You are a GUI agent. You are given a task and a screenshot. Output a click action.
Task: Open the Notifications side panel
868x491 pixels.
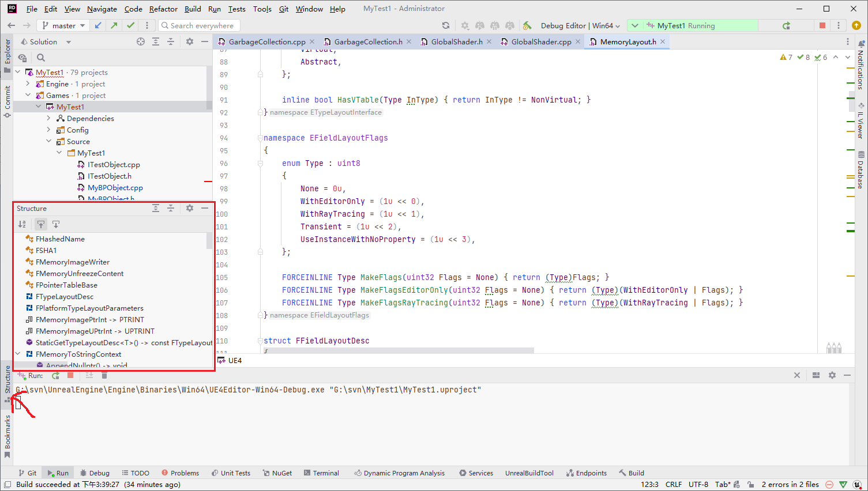(861, 65)
